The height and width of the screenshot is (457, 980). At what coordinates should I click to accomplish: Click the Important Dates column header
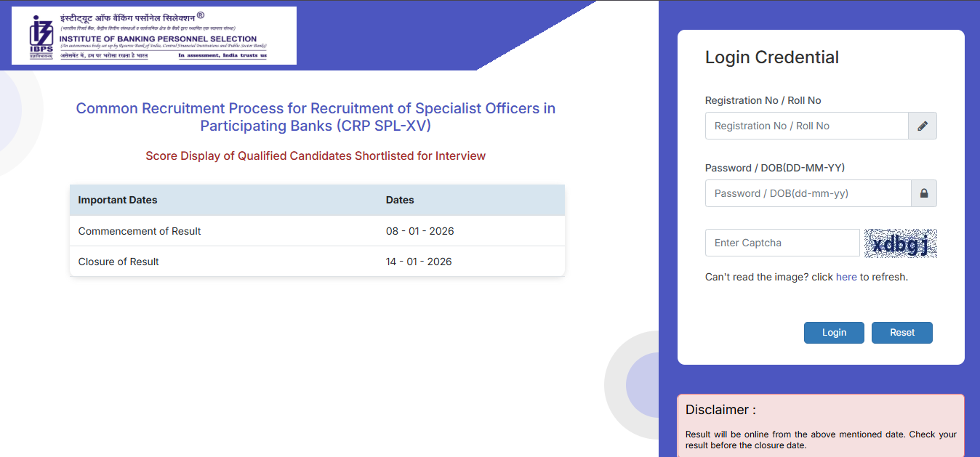tap(119, 200)
